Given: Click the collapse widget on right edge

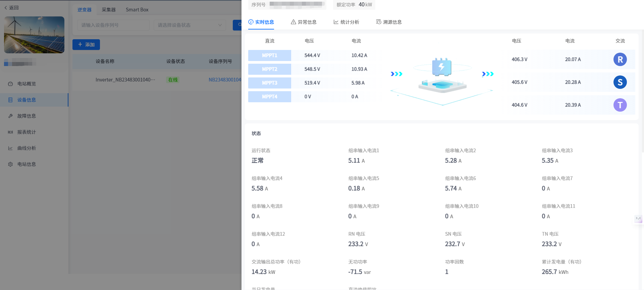Looking at the screenshot, I should [x=638, y=219].
